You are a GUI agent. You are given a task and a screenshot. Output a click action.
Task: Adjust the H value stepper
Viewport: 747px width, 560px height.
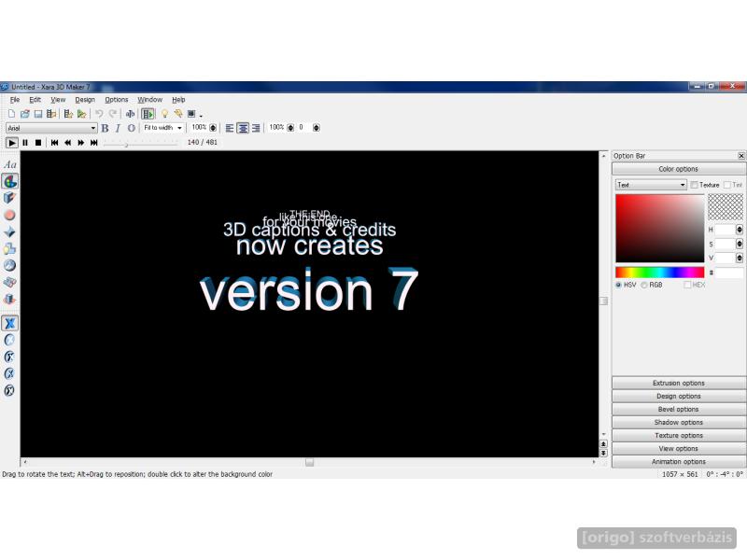coord(740,230)
